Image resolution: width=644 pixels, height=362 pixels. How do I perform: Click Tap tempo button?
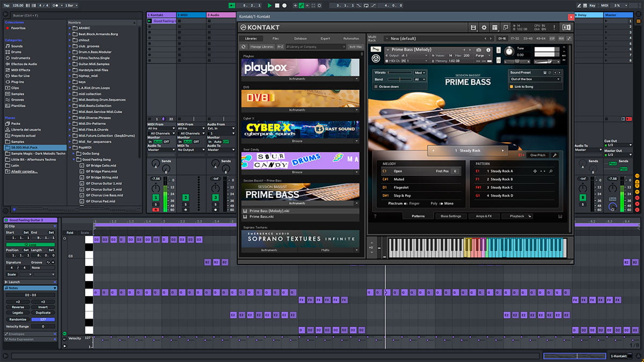click(x=6, y=5)
